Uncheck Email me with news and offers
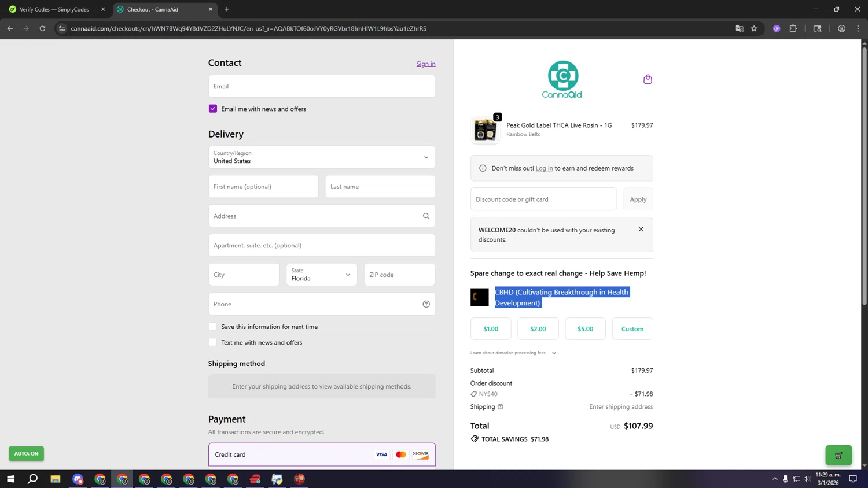This screenshot has width=868, height=488. point(213,109)
